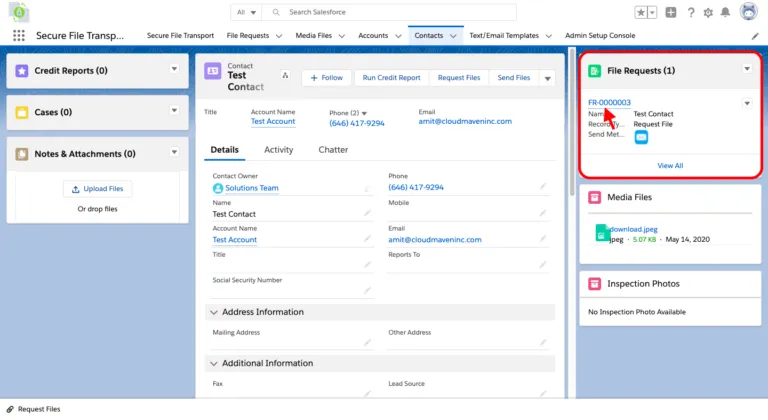Viewport: 768px width, 420px height.
Task: Open the Accounts nav dropdown chevron
Action: 398,36
